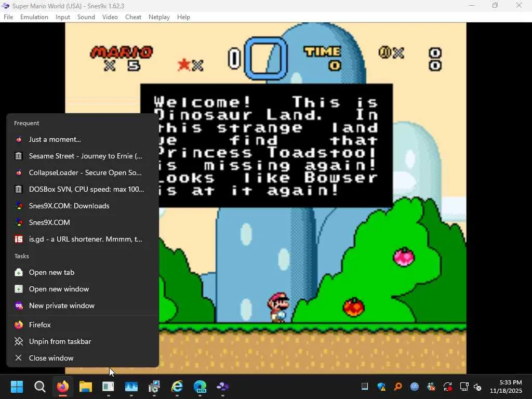Open the Snes9X.COM frequent entry
Viewport: 532px width, 399px height.
pyautogui.click(x=83, y=222)
